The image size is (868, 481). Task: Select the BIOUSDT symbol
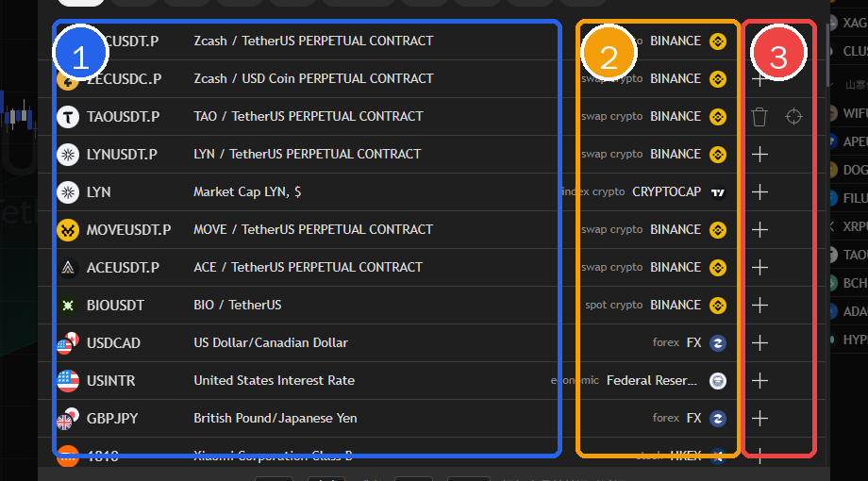point(115,305)
